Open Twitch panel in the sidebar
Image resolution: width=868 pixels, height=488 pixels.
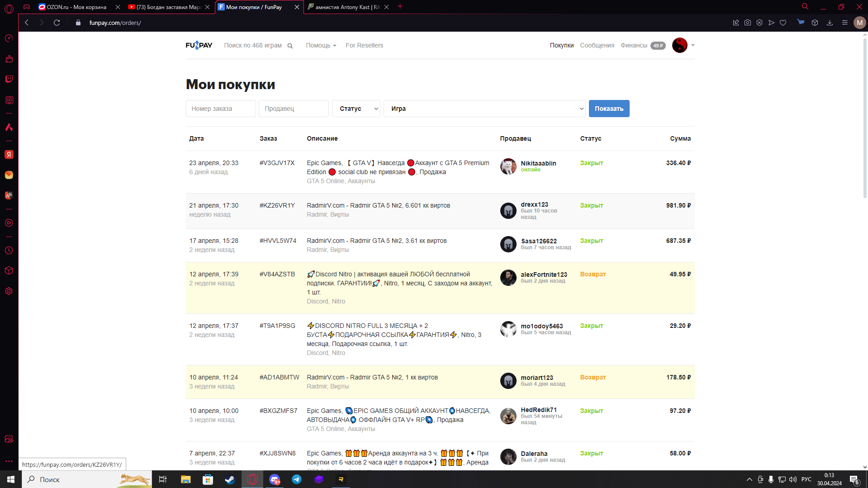tap(9, 79)
